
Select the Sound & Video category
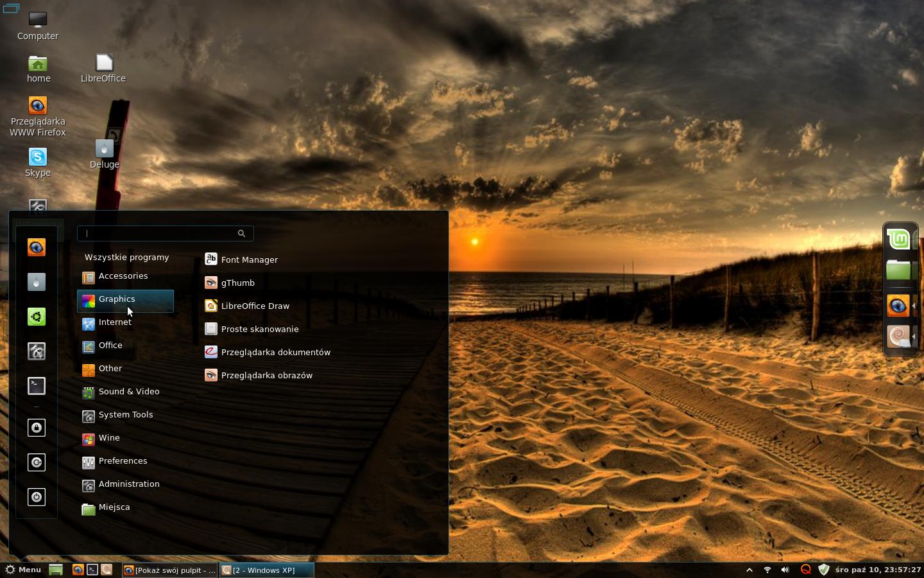point(125,393)
